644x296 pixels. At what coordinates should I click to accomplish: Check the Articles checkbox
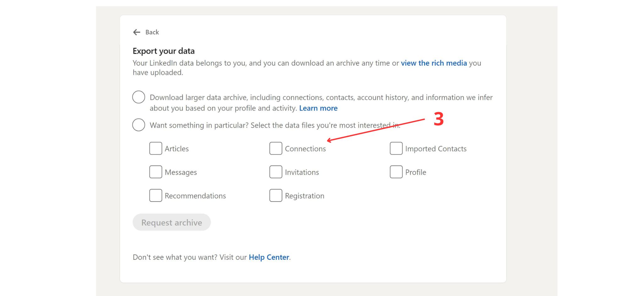(x=156, y=148)
